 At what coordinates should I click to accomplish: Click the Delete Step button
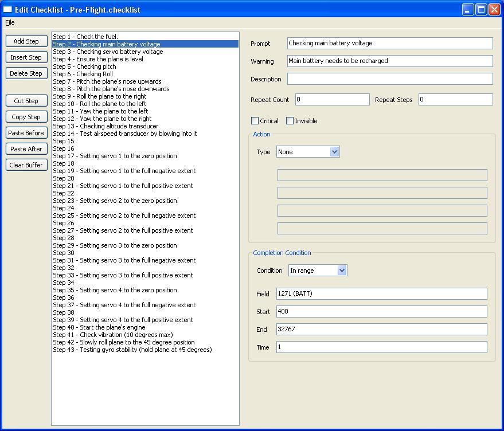point(26,73)
